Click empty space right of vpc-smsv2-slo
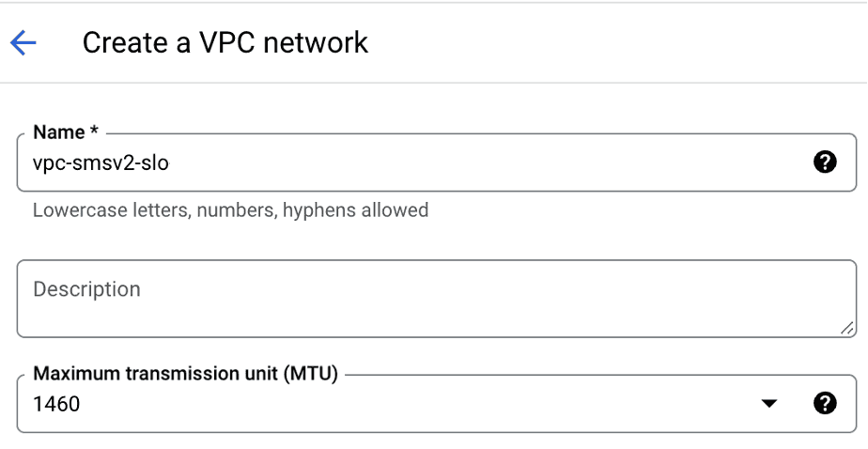Screen dimensions: 868x449 (470, 163)
